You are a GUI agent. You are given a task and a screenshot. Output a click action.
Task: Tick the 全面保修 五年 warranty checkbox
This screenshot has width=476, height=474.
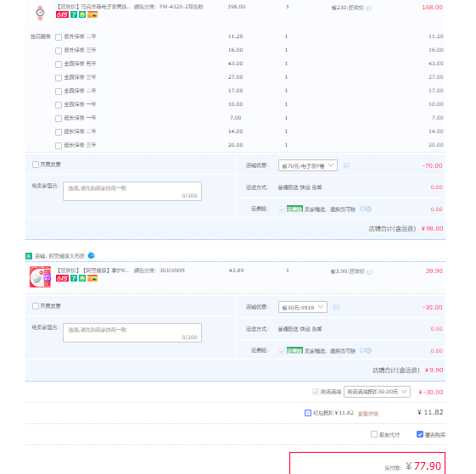(x=59, y=64)
